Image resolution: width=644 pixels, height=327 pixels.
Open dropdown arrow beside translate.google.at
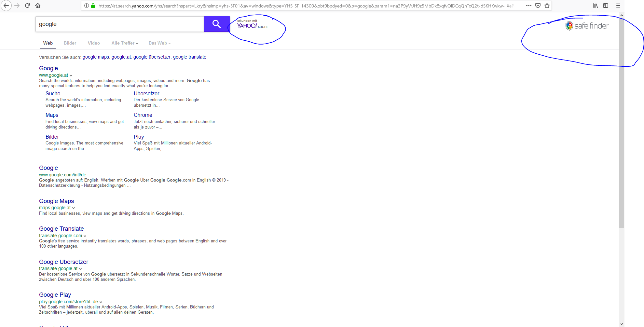(x=80, y=269)
